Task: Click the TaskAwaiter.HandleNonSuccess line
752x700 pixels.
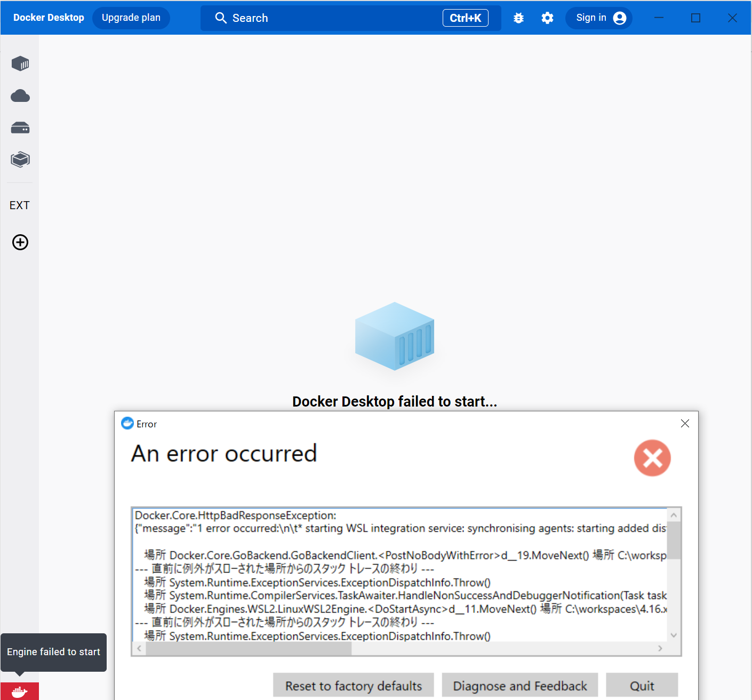Action: (405, 595)
